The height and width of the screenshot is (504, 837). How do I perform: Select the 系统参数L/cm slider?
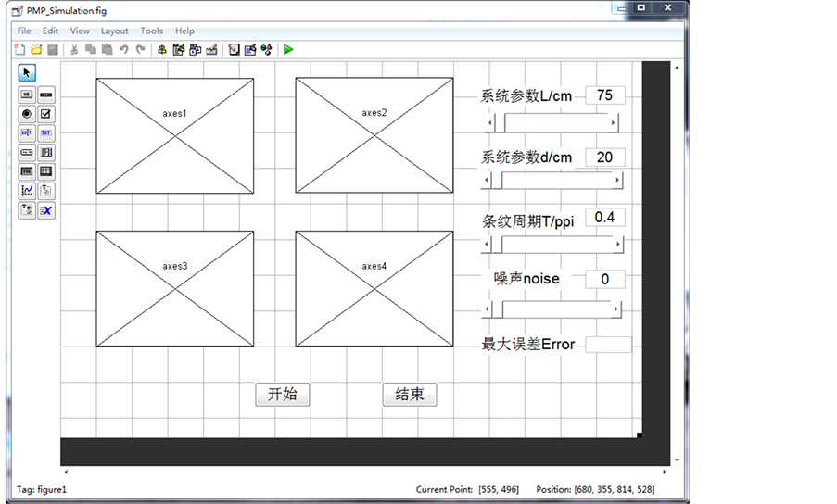point(552,122)
